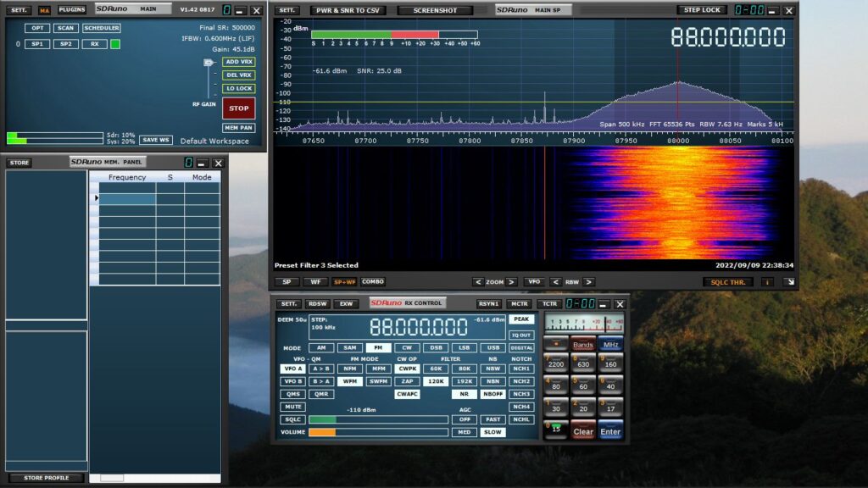Image resolution: width=868 pixels, height=488 pixels.
Task: Tap keypad key 6 labeled 40
Action: (610, 385)
